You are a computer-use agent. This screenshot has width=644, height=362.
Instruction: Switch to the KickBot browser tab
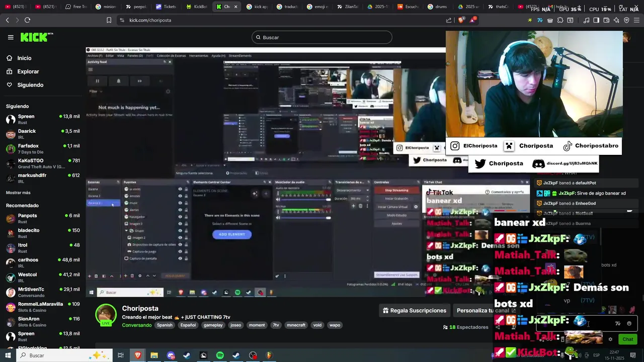pyautogui.click(x=196, y=7)
